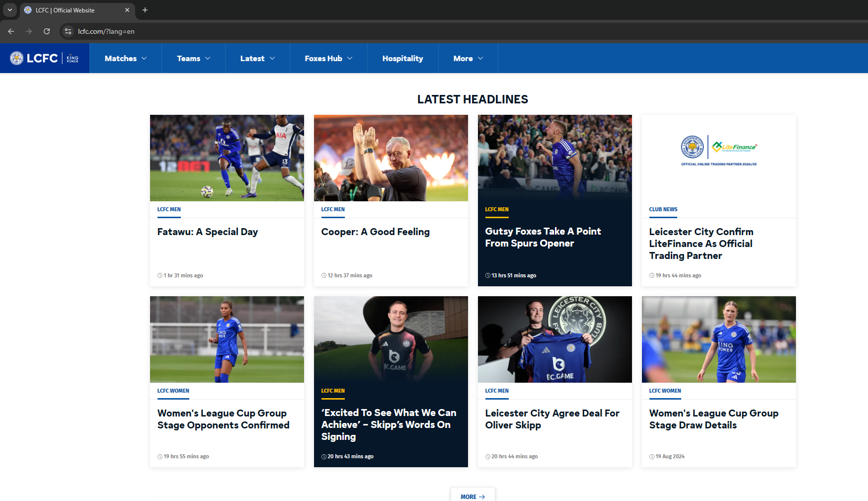This screenshot has height=501, width=868.
Task: Open Cooper: A Good Feeling article
Action: 376,232
